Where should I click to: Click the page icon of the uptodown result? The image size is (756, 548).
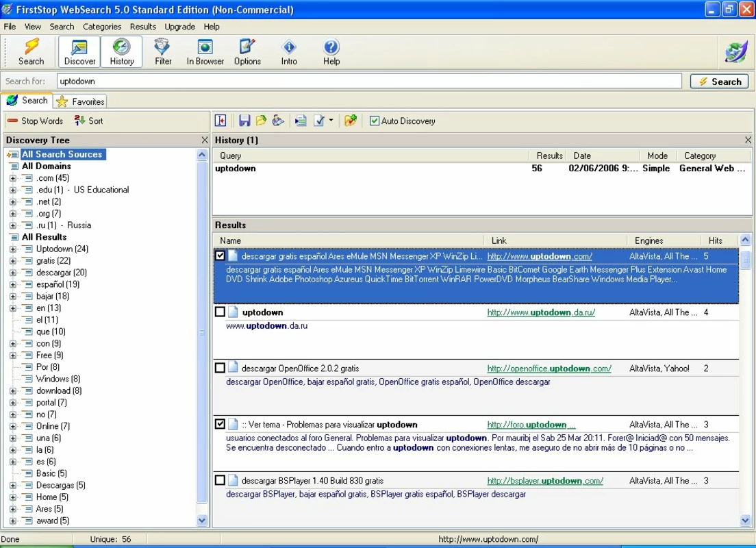[233, 312]
